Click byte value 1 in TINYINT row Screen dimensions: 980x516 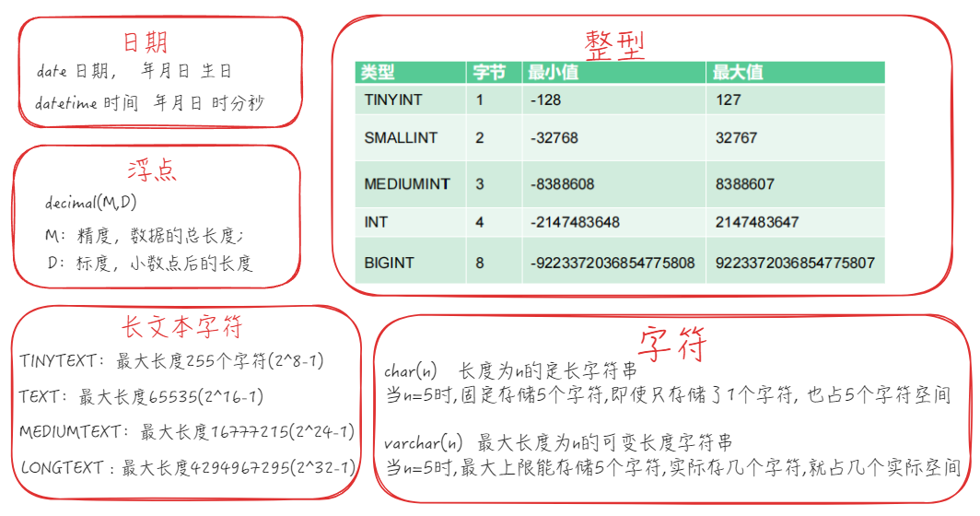(494, 100)
